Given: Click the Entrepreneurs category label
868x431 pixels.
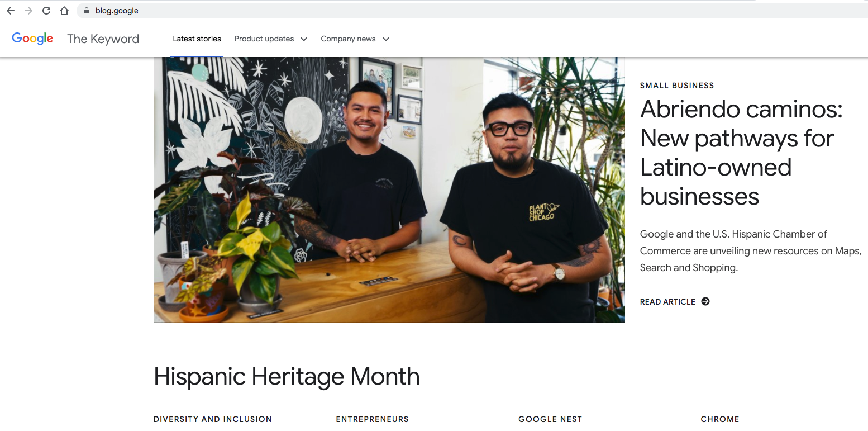Looking at the screenshot, I should 373,419.
